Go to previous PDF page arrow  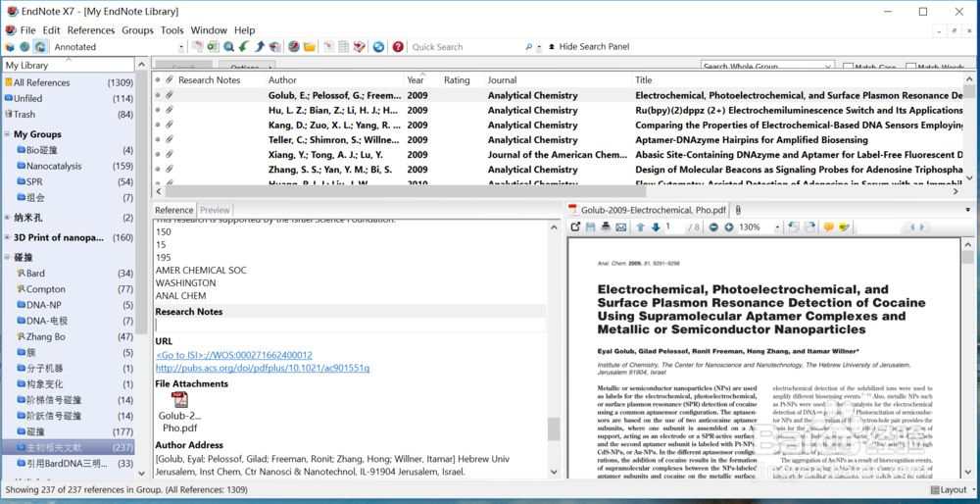[x=641, y=227]
